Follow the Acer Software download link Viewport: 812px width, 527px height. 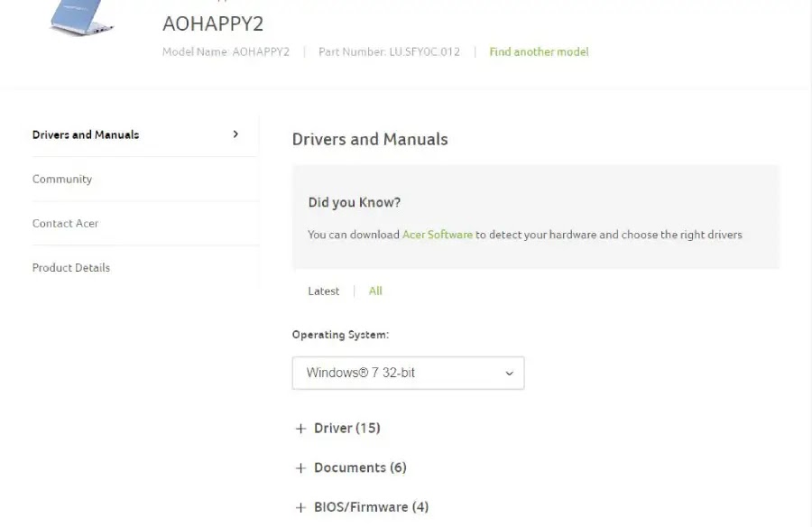pyautogui.click(x=438, y=235)
